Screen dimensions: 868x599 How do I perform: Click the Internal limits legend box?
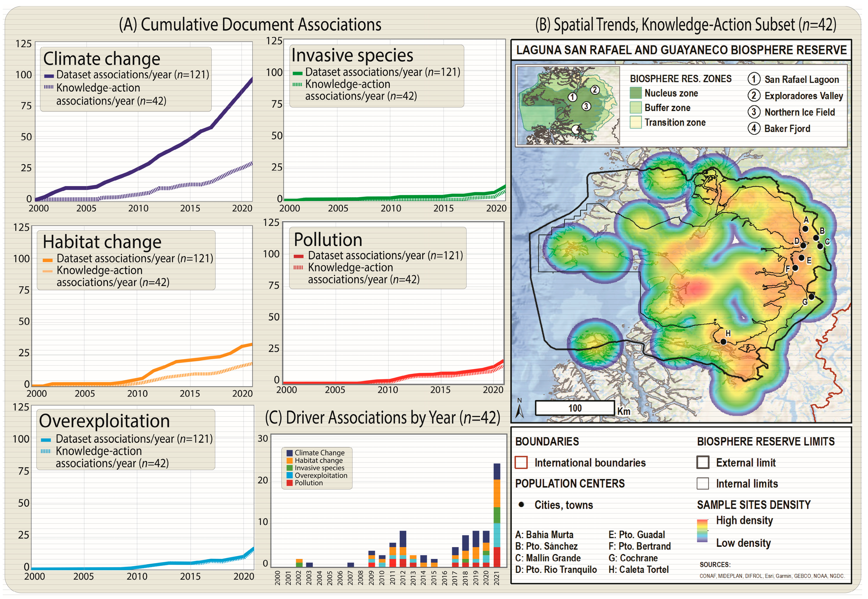click(703, 483)
